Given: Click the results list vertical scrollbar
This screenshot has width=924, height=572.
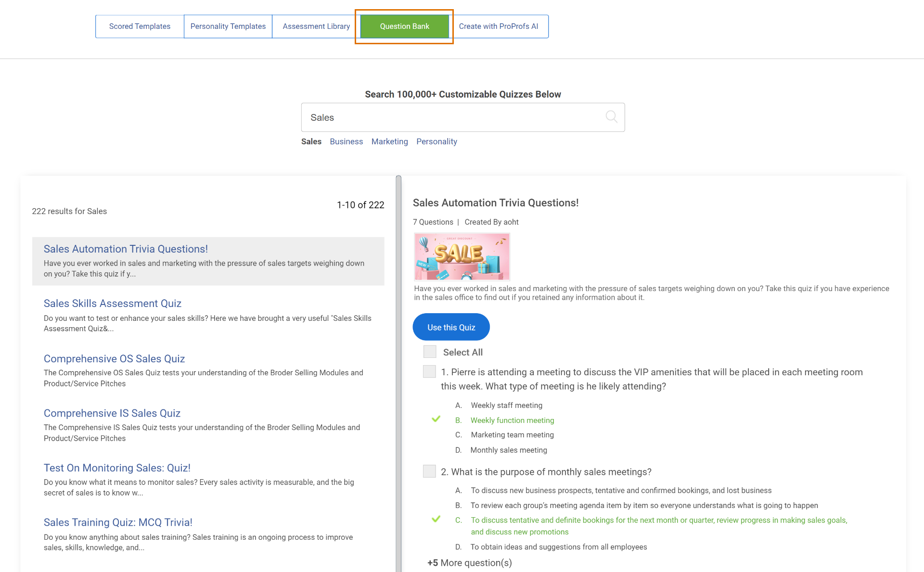Looking at the screenshot, I should tap(398, 375).
